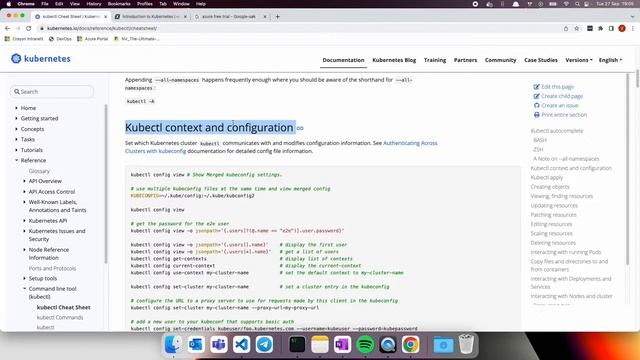Expand Setup tools in the sidebar
Screen dimensions: 640x360
(24, 278)
